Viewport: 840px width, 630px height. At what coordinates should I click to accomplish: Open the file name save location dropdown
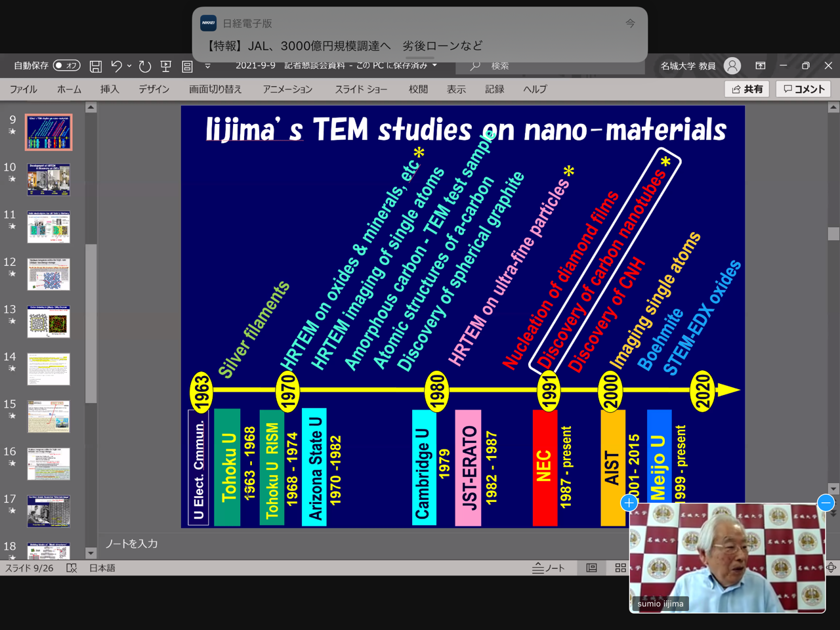[x=434, y=66]
